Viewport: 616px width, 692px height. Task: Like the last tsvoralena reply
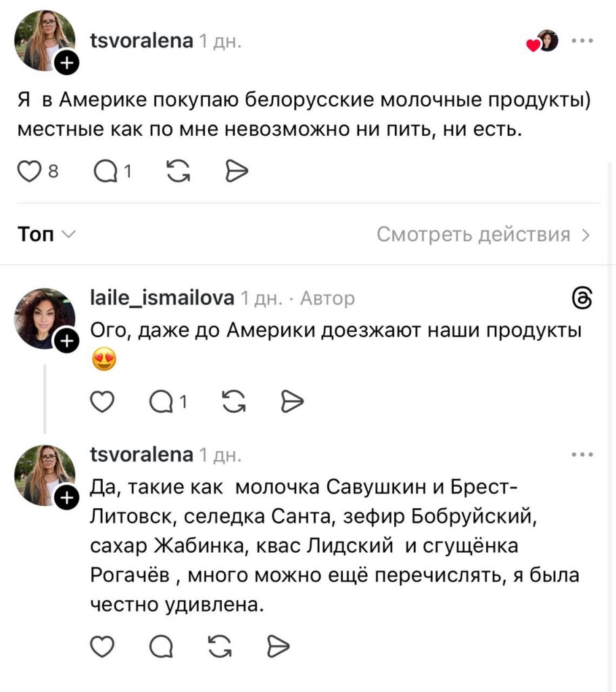click(102, 647)
